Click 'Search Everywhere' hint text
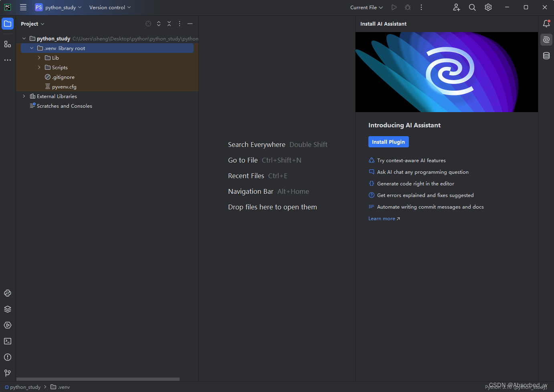 (x=257, y=145)
